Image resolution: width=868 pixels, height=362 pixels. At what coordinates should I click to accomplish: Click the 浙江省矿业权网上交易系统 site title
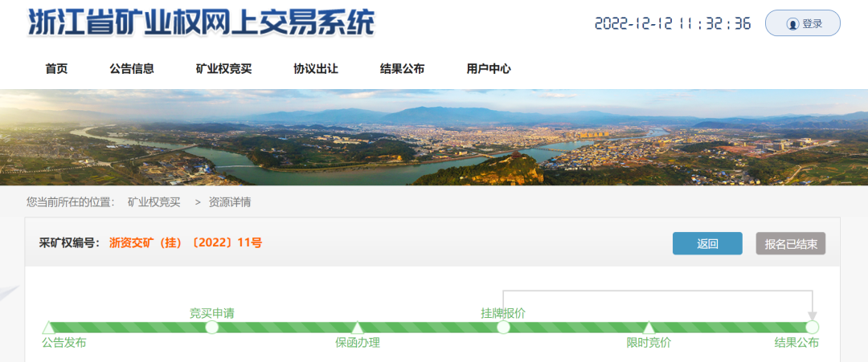point(201,24)
